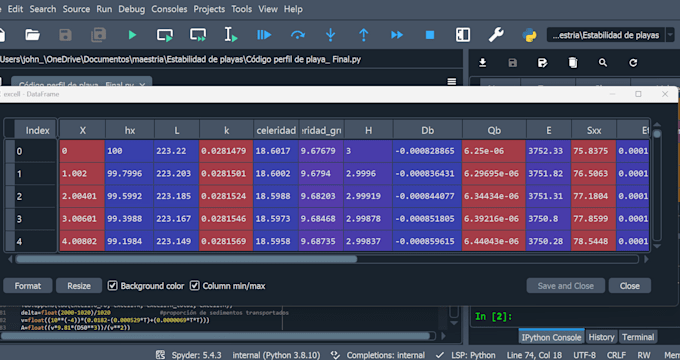Screen dimensions: 680x360
Task: Click the Save all files icon
Action: [98, 35]
